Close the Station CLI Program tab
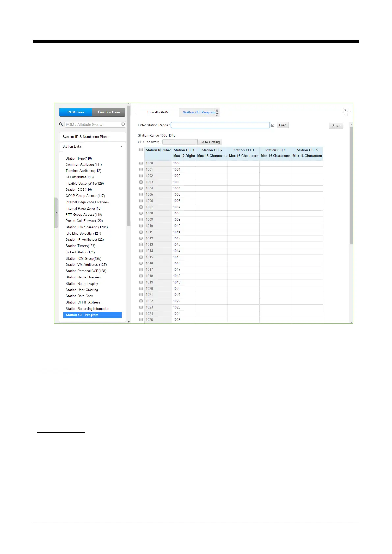392x554 pixels. tap(217, 111)
